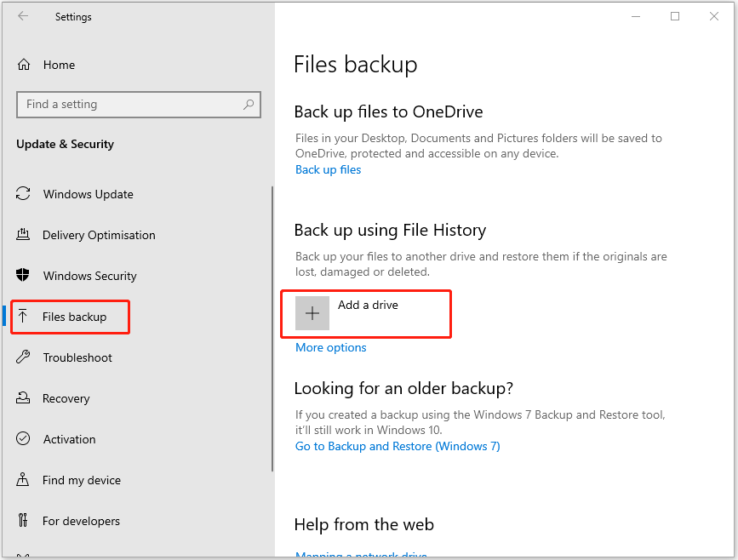Open the More options link
The image size is (738, 560).
coord(331,348)
